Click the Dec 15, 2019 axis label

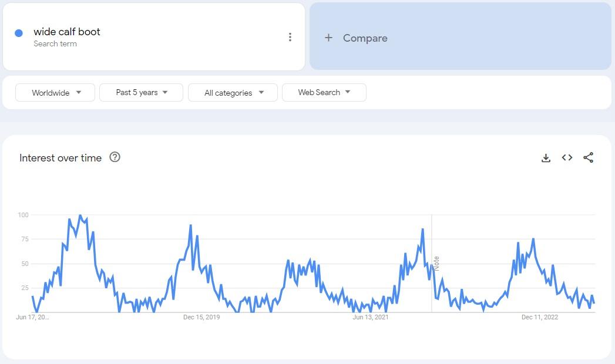pos(201,318)
